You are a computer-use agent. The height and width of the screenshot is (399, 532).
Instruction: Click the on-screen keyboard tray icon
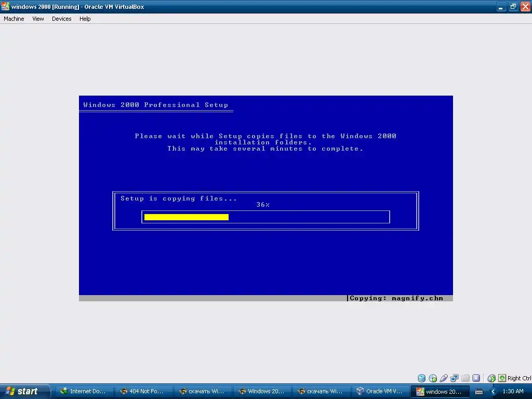(x=478, y=392)
